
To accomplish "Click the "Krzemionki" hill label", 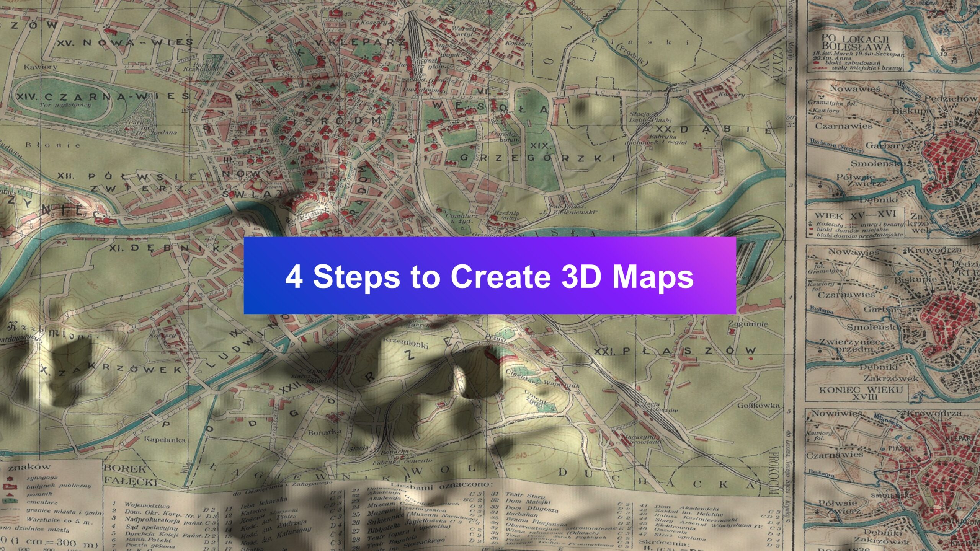I will [405, 343].
